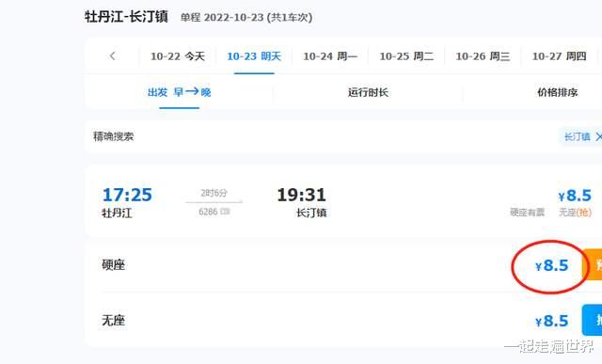Open timetable icon next to train 6286

[225, 212]
